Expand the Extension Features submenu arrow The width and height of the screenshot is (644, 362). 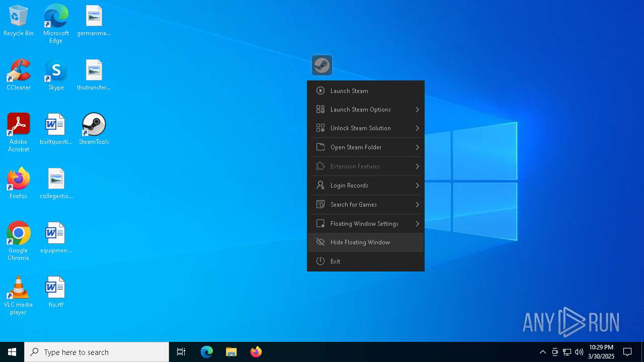(417, 166)
